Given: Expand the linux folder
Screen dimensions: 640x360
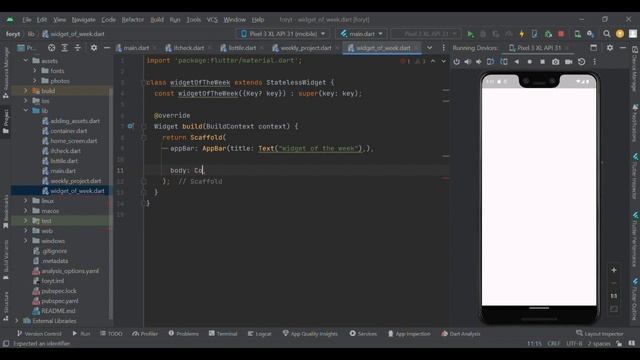Looking at the screenshot, I should coord(26,201).
